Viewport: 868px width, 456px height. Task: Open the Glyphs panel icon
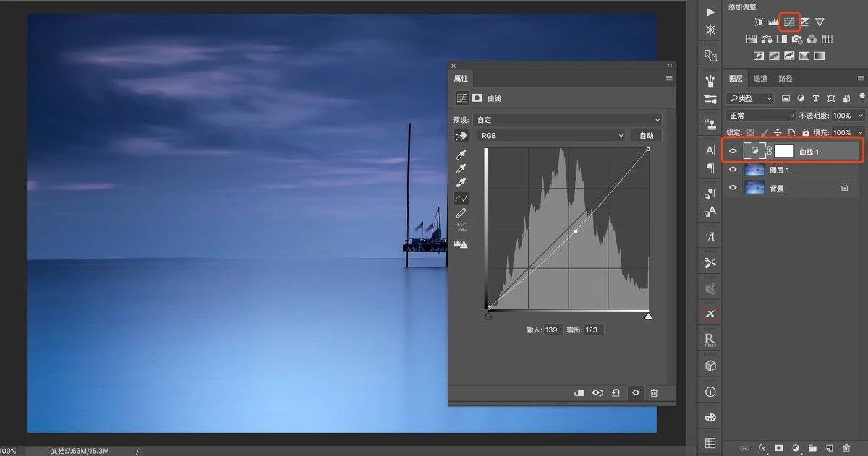(x=710, y=236)
